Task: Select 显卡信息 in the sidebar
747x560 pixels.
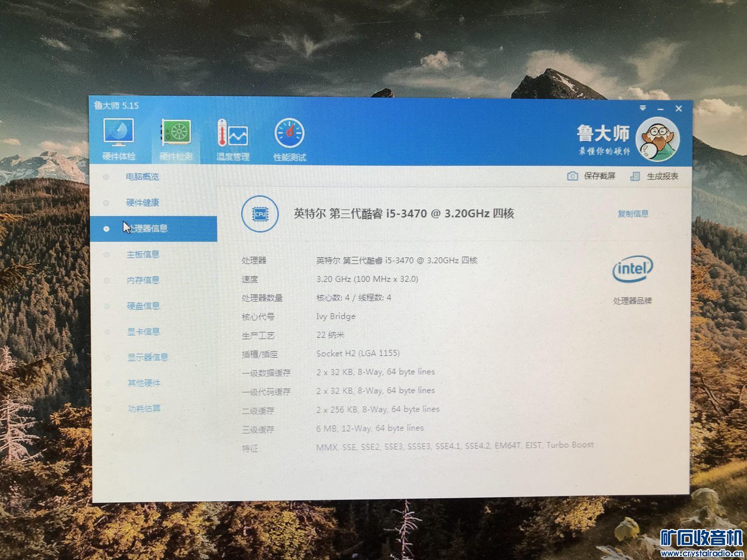Action: (x=144, y=331)
